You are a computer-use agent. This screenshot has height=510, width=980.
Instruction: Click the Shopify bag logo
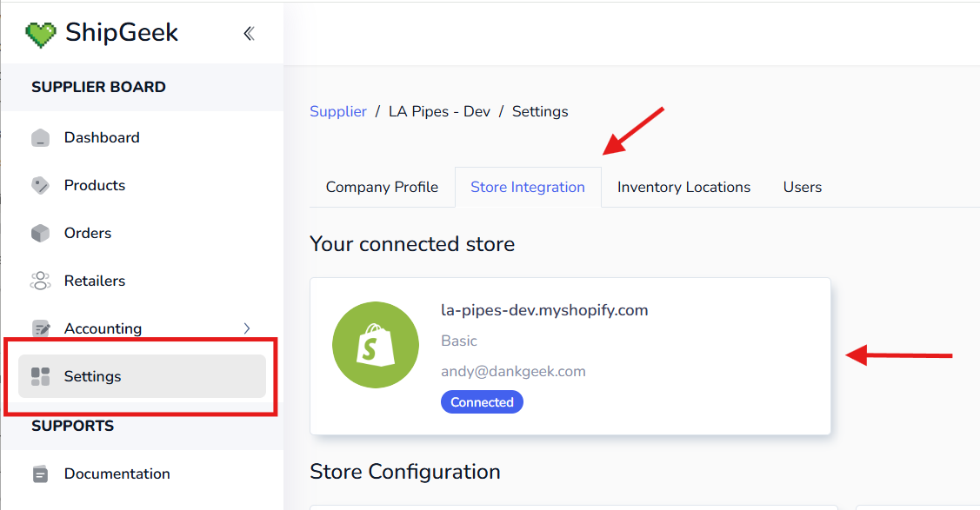[x=376, y=345]
